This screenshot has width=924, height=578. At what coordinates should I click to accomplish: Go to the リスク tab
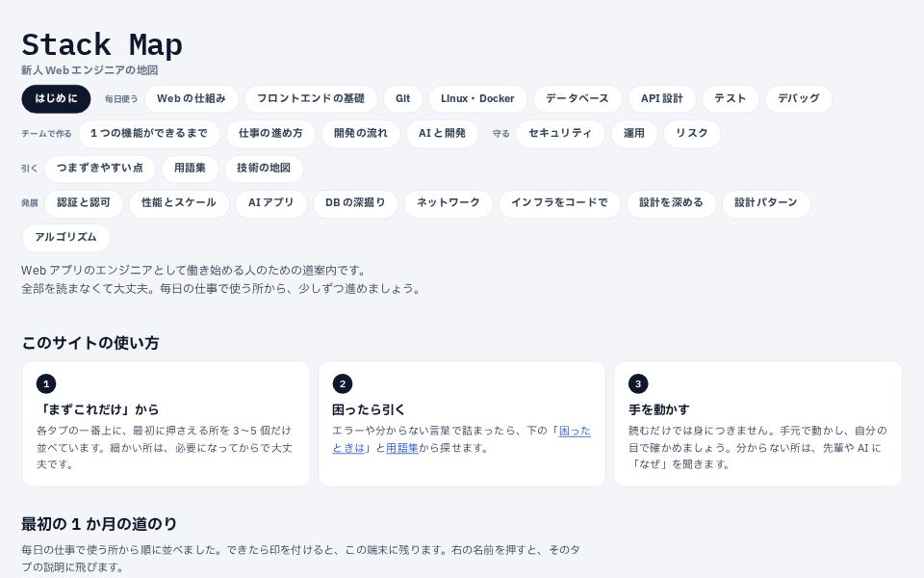tap(692, 133)
